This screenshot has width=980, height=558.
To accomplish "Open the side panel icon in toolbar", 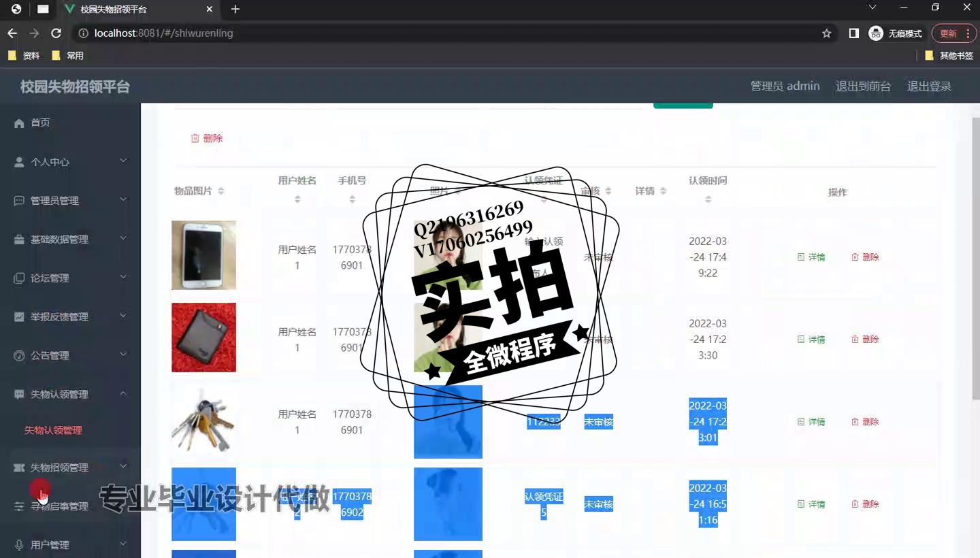I will pyautogui.click(x=854, y=33).
